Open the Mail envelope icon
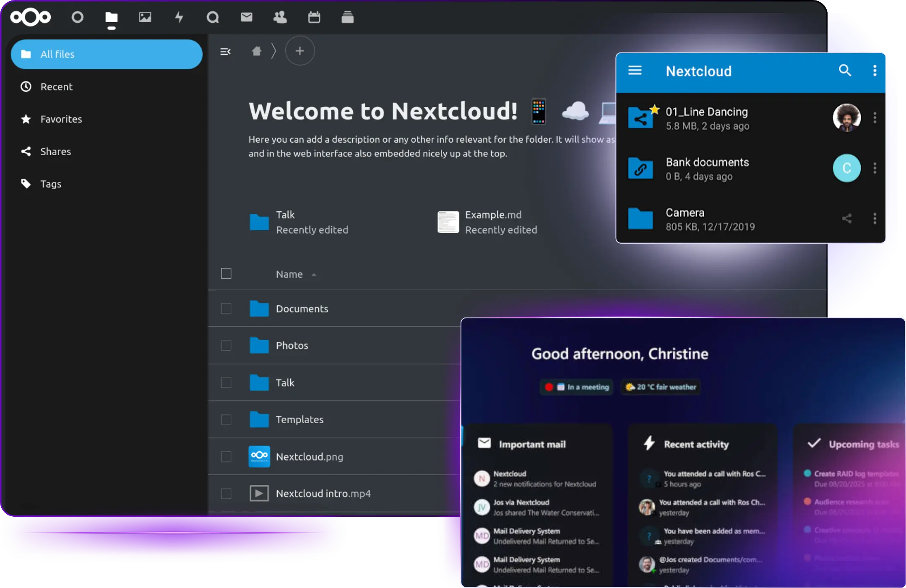Image resolution: width=906 pixels, height=588 pixels. click(x=247, y=17)
